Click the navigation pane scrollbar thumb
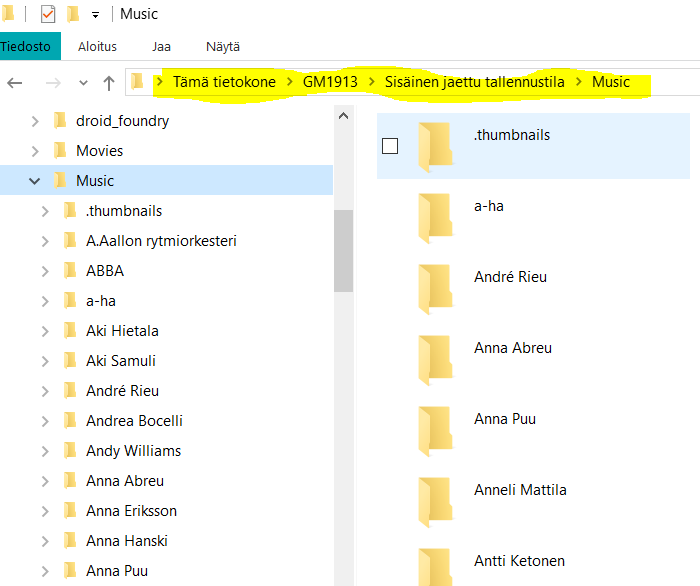 click(x=343, y=250)
